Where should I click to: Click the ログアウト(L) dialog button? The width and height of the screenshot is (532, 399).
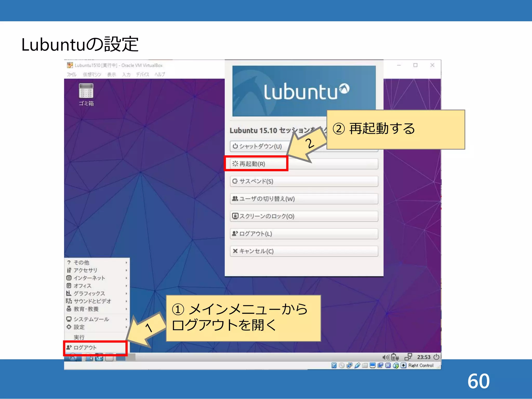304,234
